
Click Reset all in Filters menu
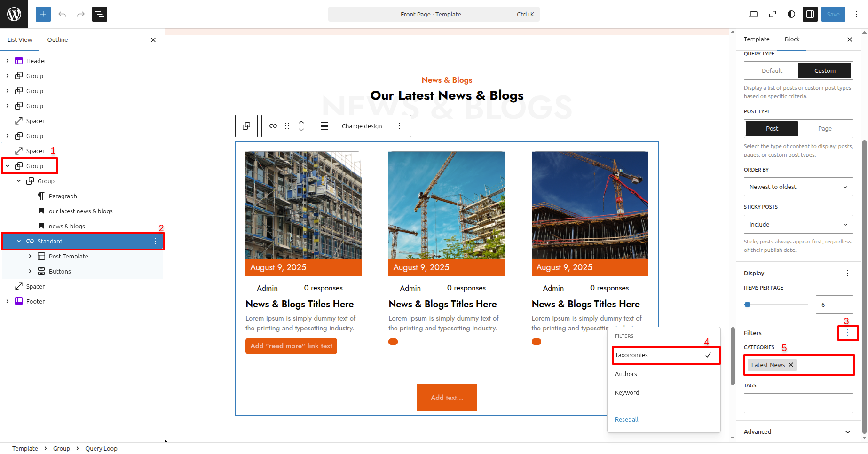coord(626,420)
